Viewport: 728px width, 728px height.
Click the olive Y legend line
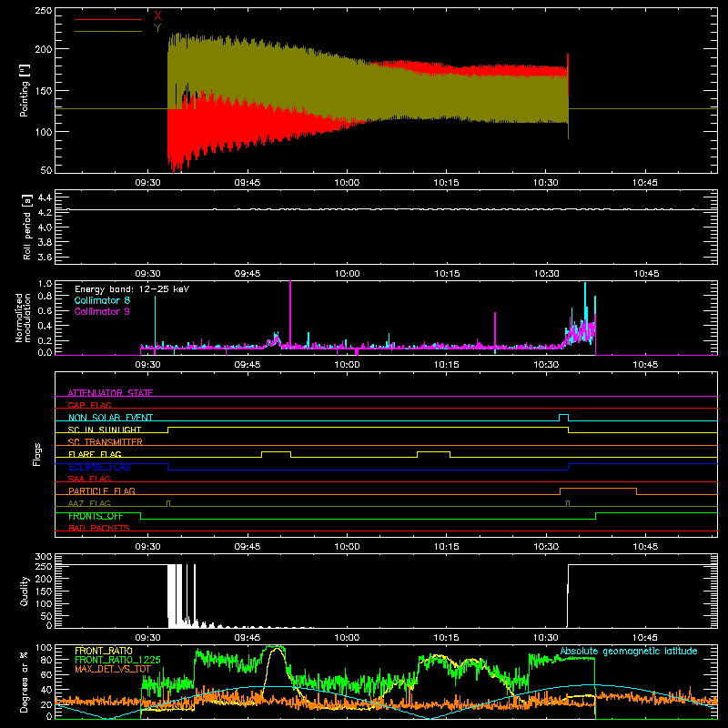point(107,31)
